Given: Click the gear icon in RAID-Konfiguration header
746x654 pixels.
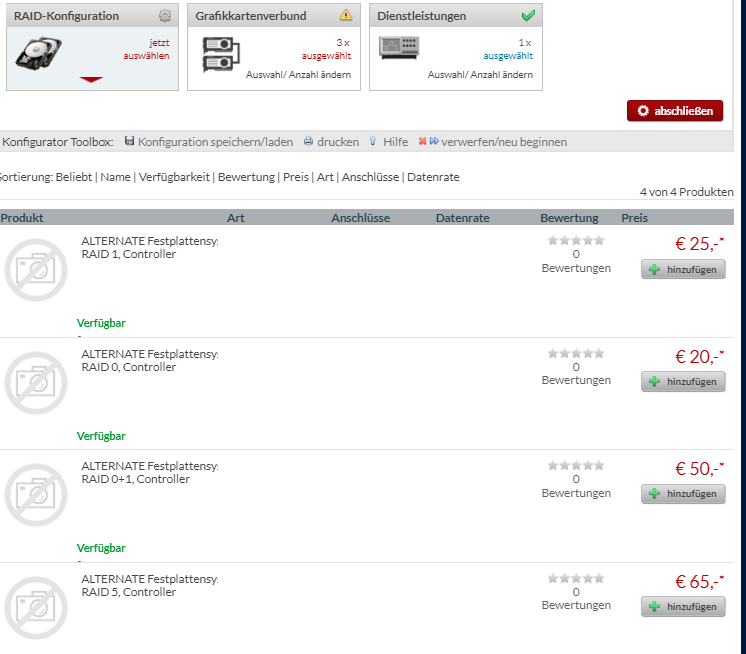Looking at the screenshot, I should [x=165, y=16].
